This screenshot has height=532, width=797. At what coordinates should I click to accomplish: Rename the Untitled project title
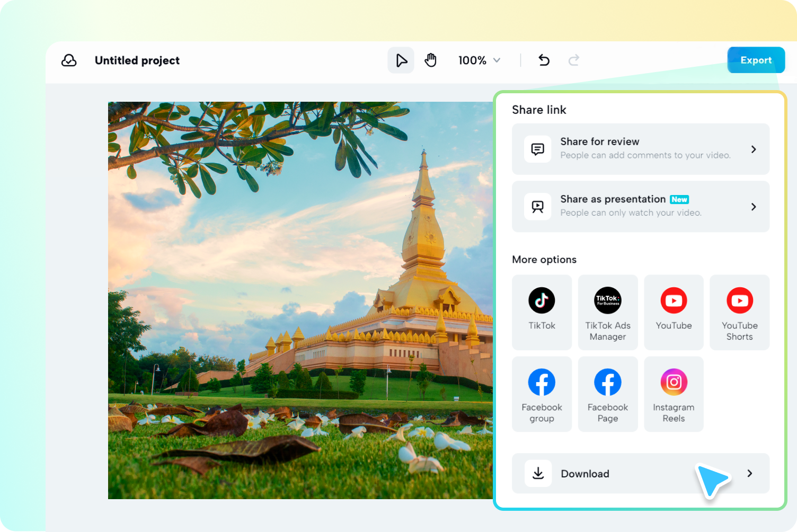click(137, 60)
